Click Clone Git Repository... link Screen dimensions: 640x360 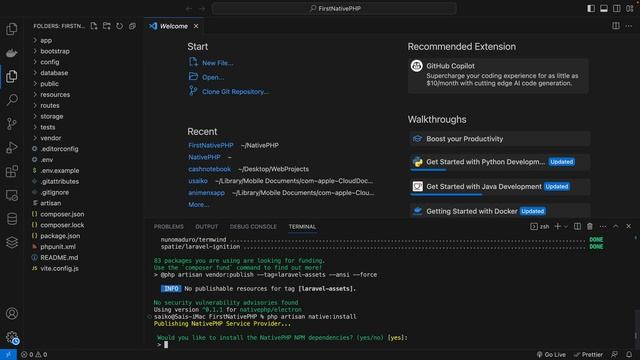click(235, 92)
